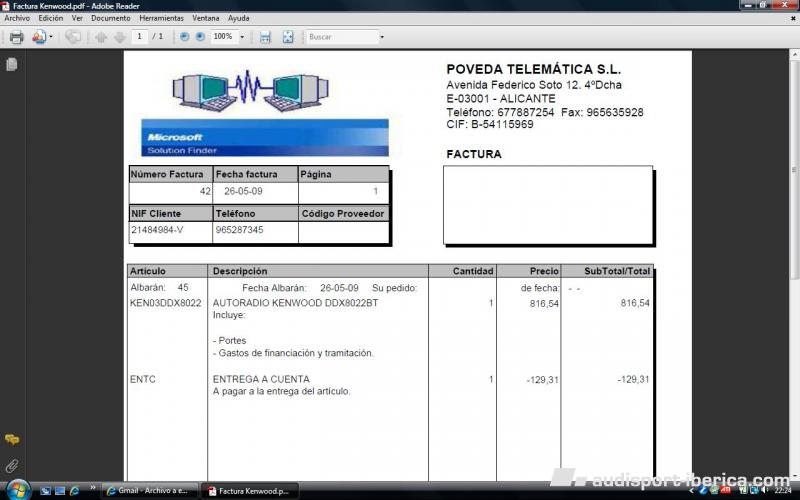
Task: Click the Gastos de financiación y tramitación line
Action: pos(293,353)
